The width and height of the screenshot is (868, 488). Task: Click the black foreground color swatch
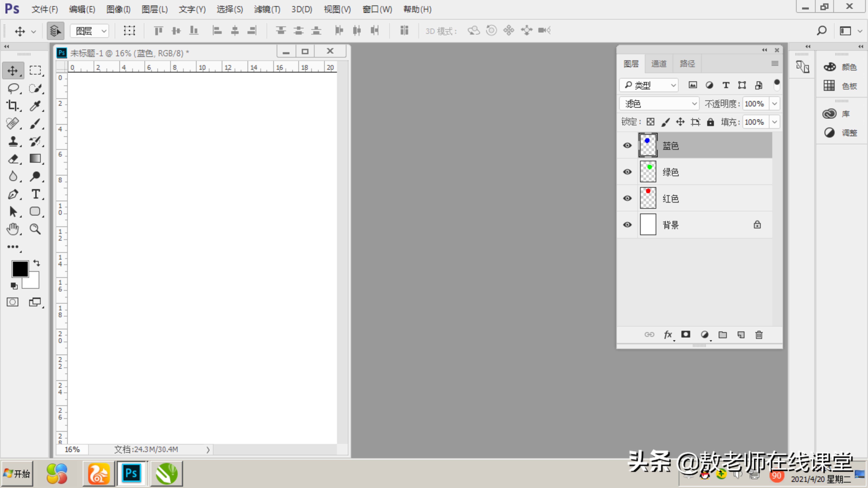(x=20, y=269)
